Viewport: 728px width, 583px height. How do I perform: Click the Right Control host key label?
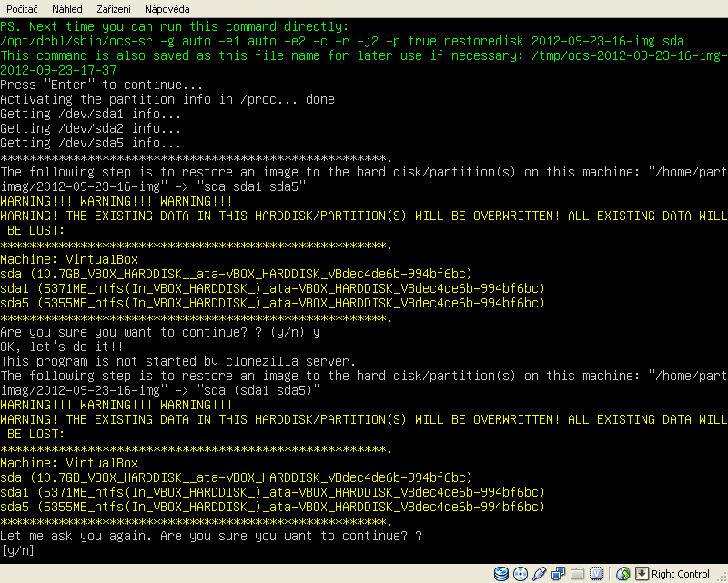tap(681, 574)
